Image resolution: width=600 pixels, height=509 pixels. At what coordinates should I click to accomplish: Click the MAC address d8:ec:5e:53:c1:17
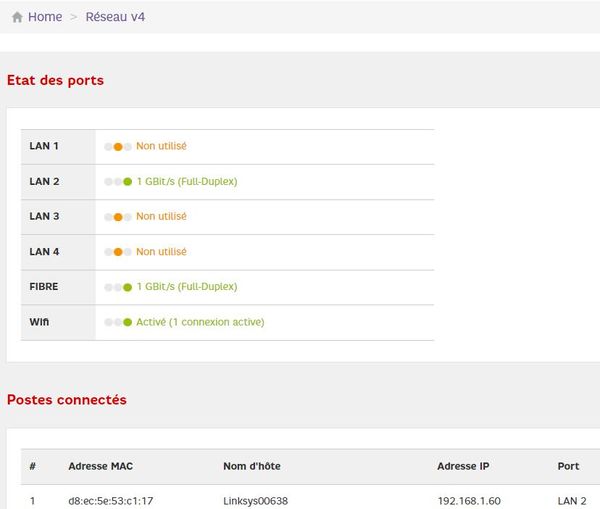(x=111, y=499)
